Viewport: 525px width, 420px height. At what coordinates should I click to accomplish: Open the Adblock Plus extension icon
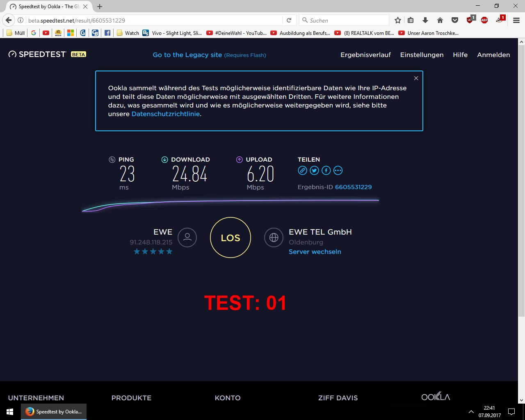click(484, 20)
